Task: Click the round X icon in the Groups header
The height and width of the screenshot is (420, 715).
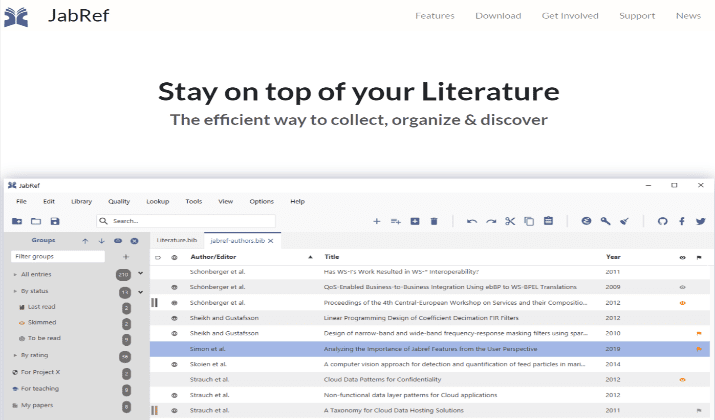Action: [135, 241]
